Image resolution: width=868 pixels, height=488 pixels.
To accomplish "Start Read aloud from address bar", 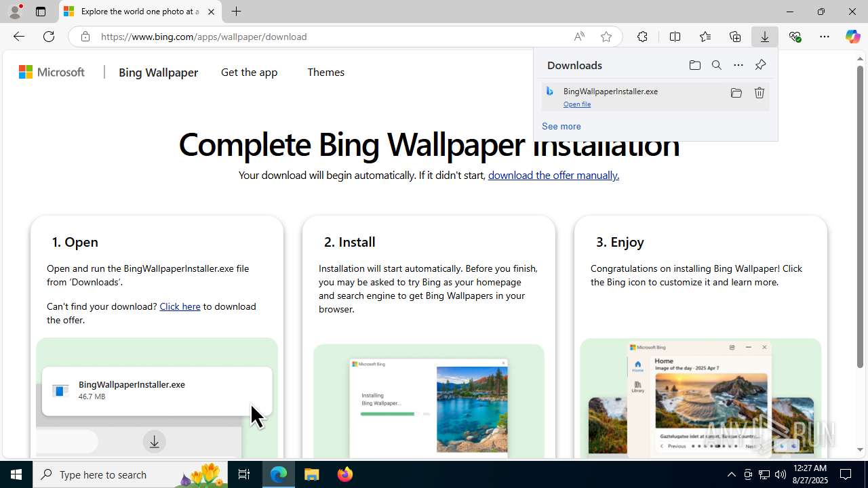I will 579,37.
